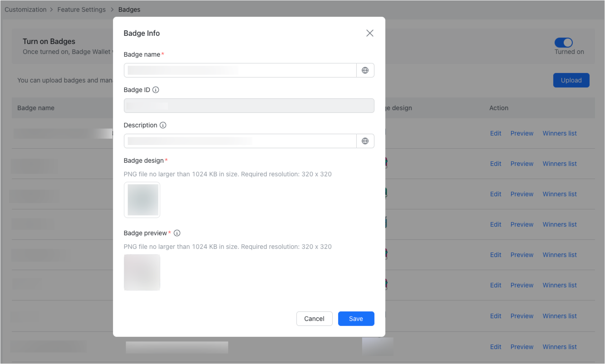Screen dimensions: 605x364
Task: Open the Winners list for the top badge
Action: [x=560, y=133]
